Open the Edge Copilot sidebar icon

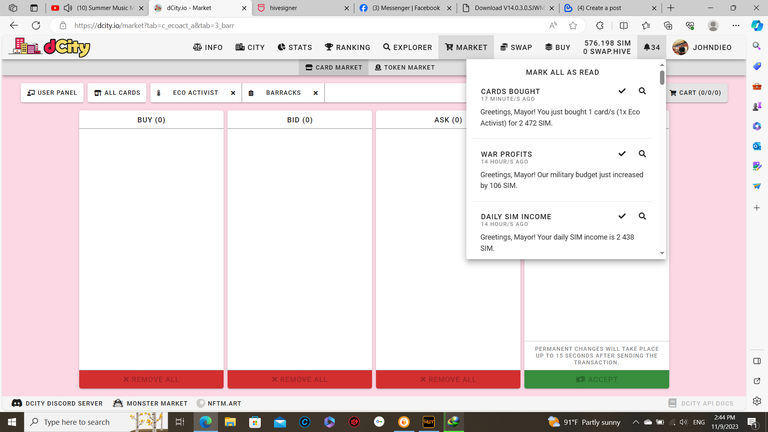pyautogui.click(x=757, y=25)
